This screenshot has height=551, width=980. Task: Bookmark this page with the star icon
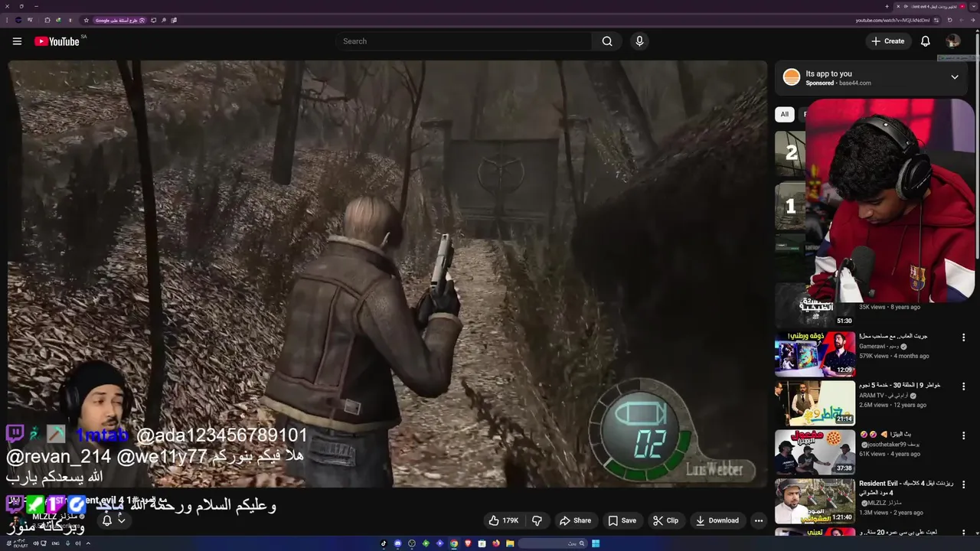click(x=86, y=20)
